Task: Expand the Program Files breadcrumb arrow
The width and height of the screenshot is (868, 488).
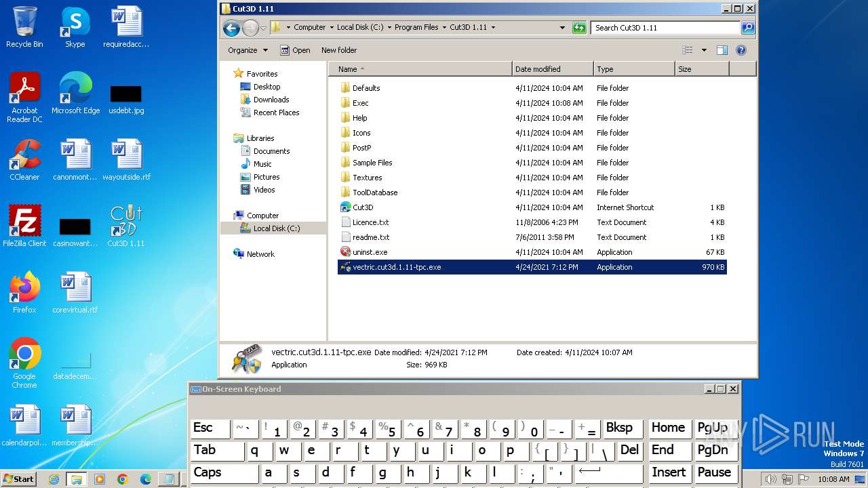Action: [443, 28]
